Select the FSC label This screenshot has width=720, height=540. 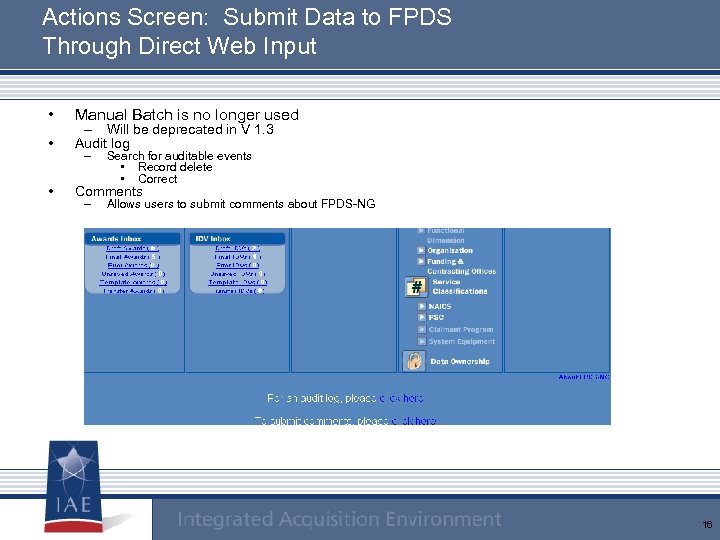coord(436,317)
